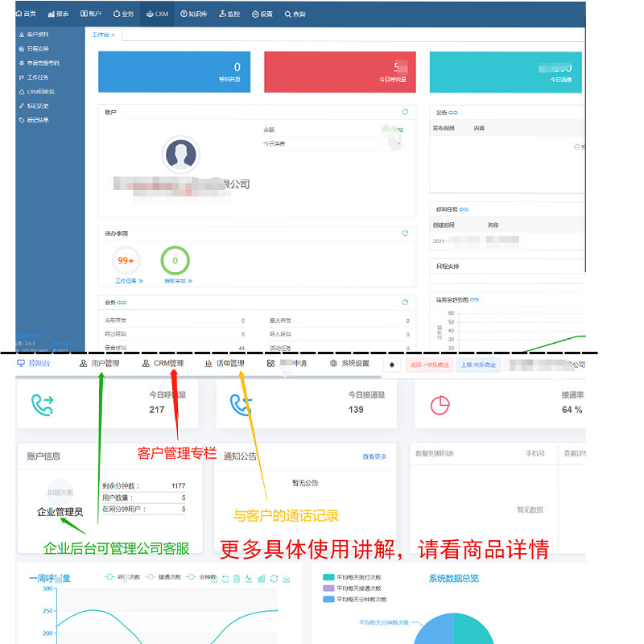Refresh the 账户 panel with its refresh icon
This screenshot has width=644, height=644.
(405, 112)
